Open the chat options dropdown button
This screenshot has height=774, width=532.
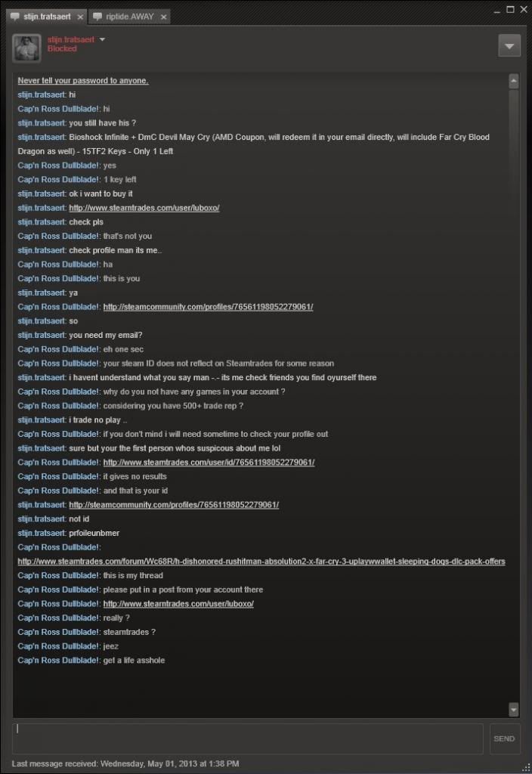[509, 46]
